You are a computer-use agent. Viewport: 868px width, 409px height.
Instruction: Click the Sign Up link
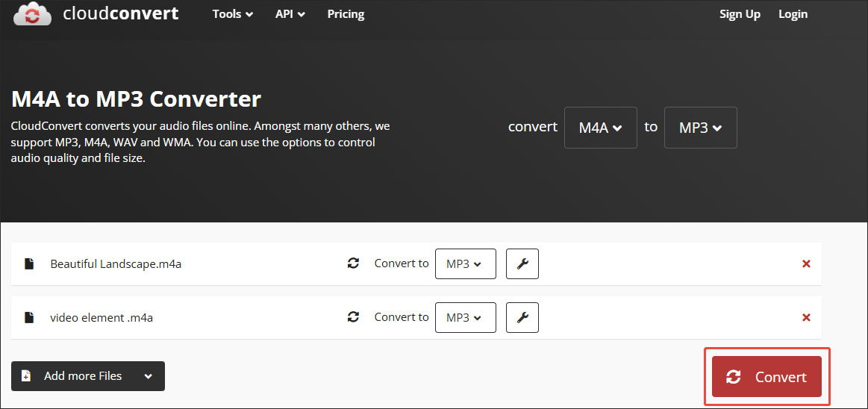(740, 14)
